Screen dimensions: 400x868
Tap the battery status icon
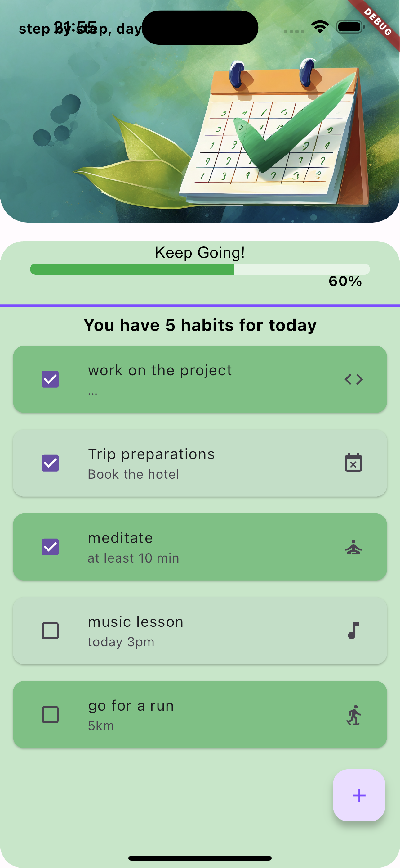coord(350,27)
